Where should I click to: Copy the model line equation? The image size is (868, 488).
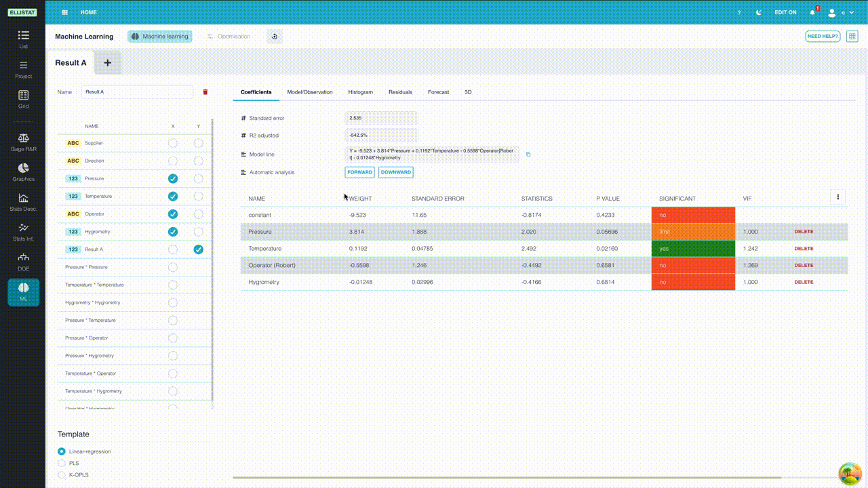(x=528, y=155)
